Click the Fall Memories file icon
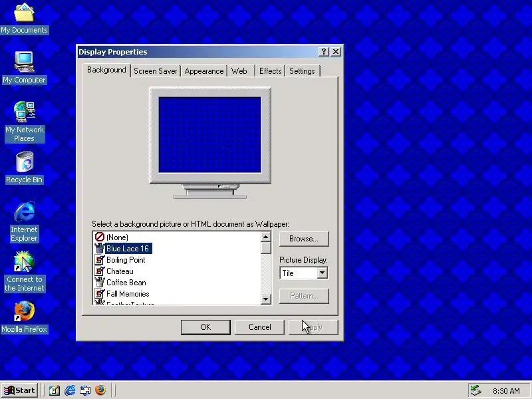The width and height of the screenshot is (532, 399). pyautogui.click(x=99, y=293)
